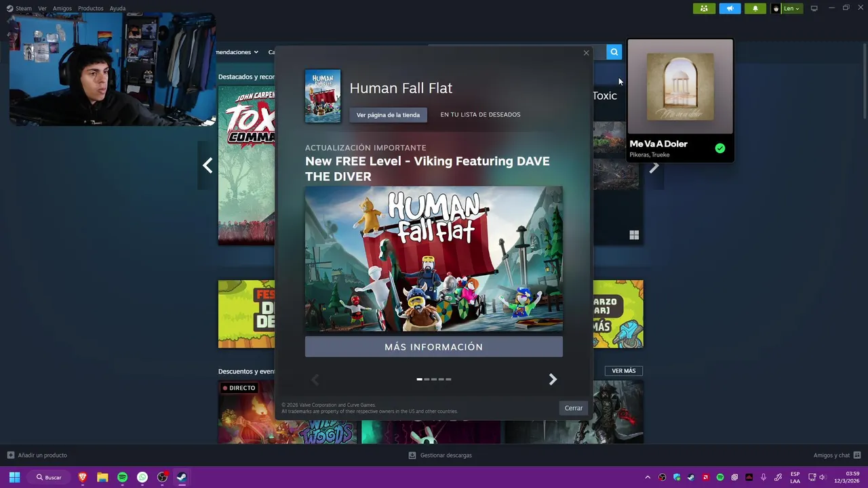The height and width of the screenshot is (488, 868).
Task: Click the Me Va A Doler album cover
Action: click(x=680, y=87)
